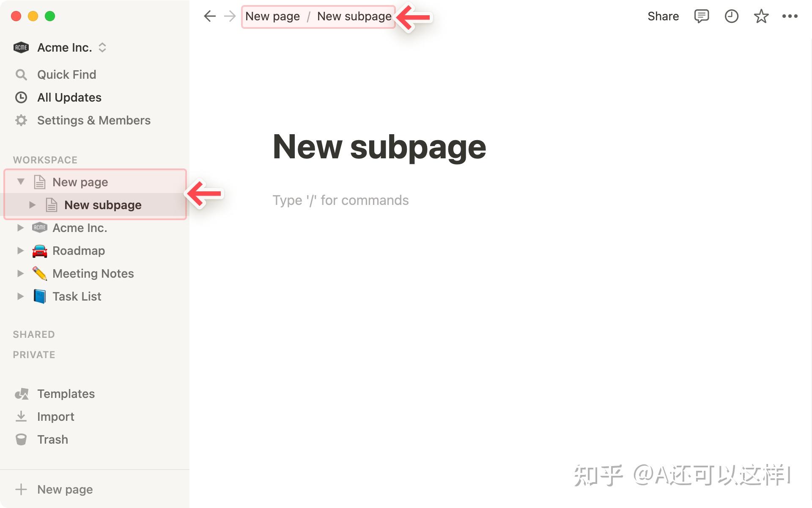Click the Quick Find search icon

pos(20,75)
